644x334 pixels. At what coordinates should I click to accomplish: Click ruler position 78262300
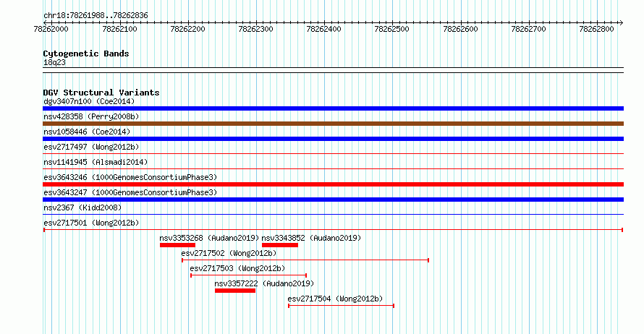(256, 29)
